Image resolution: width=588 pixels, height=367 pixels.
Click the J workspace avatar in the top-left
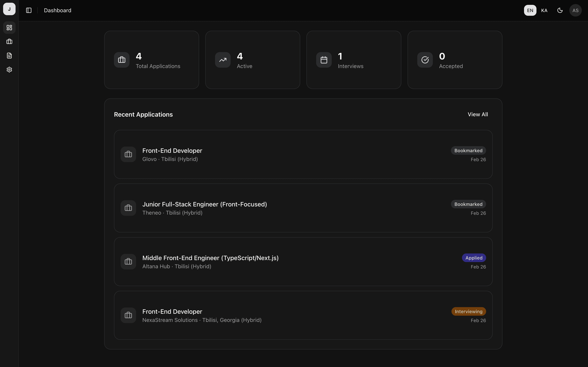click(9, 9)
